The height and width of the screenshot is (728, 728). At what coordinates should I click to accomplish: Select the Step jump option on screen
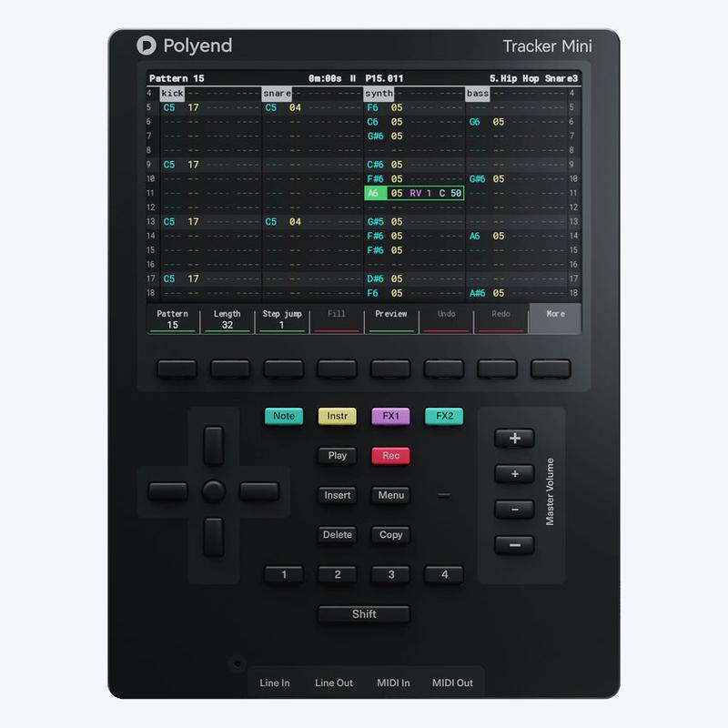pos(282,318)
